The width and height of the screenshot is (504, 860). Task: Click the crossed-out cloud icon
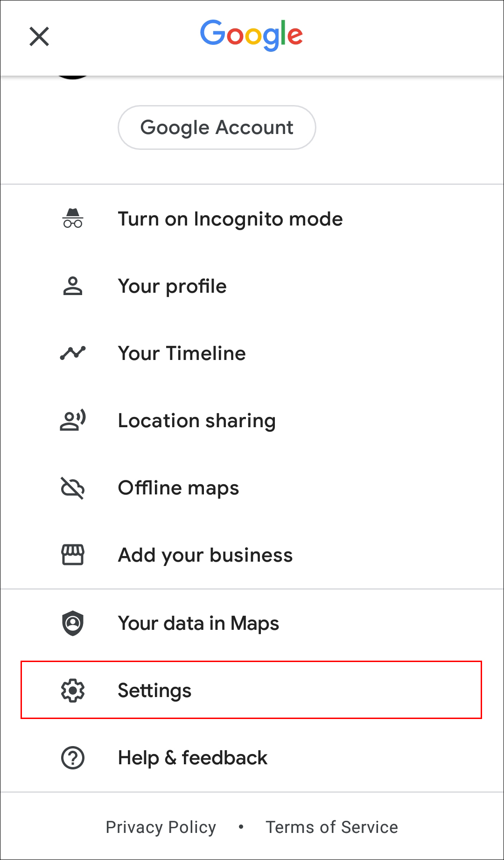point(73,488)
